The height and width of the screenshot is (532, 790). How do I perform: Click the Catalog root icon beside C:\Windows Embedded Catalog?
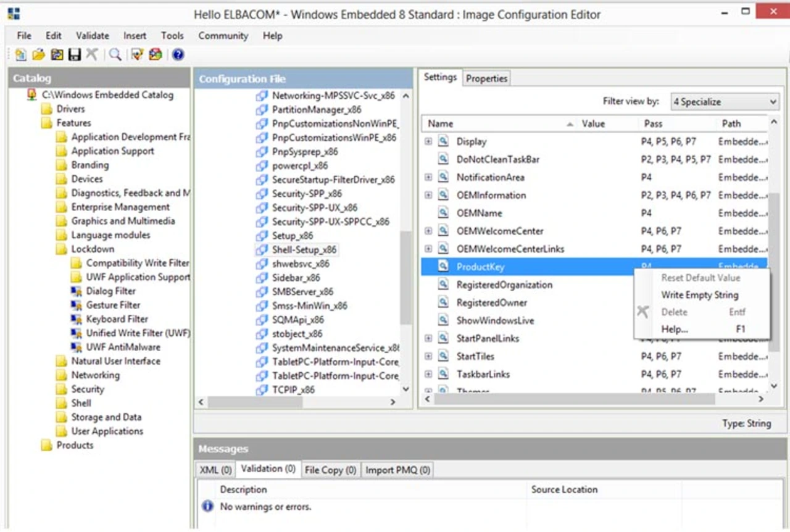coord(32,95)
